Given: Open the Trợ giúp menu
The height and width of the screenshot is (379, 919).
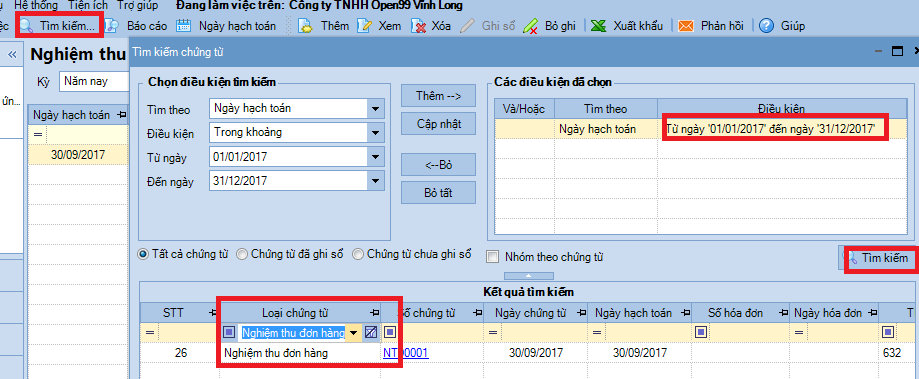Looking at the screenshot, I should [138, 6].
